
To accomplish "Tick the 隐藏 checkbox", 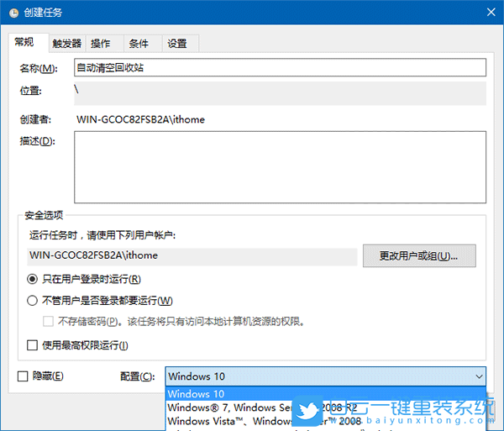I will tap(23, 376).
